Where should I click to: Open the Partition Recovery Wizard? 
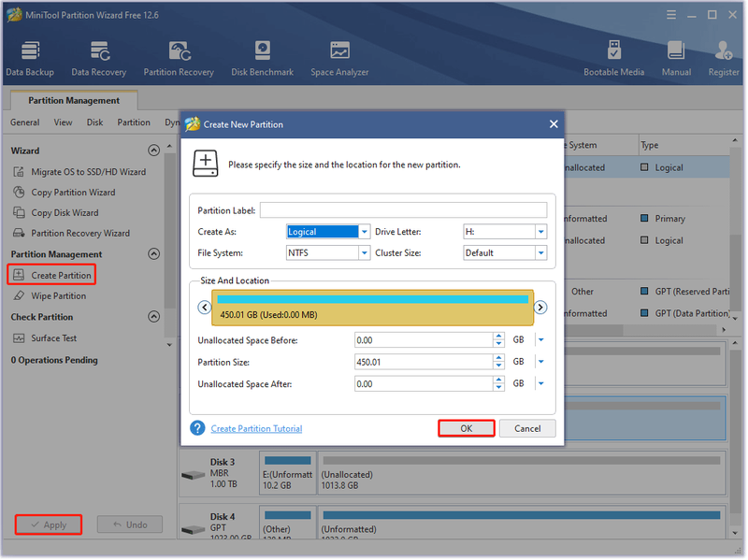(x=71, y=234)
